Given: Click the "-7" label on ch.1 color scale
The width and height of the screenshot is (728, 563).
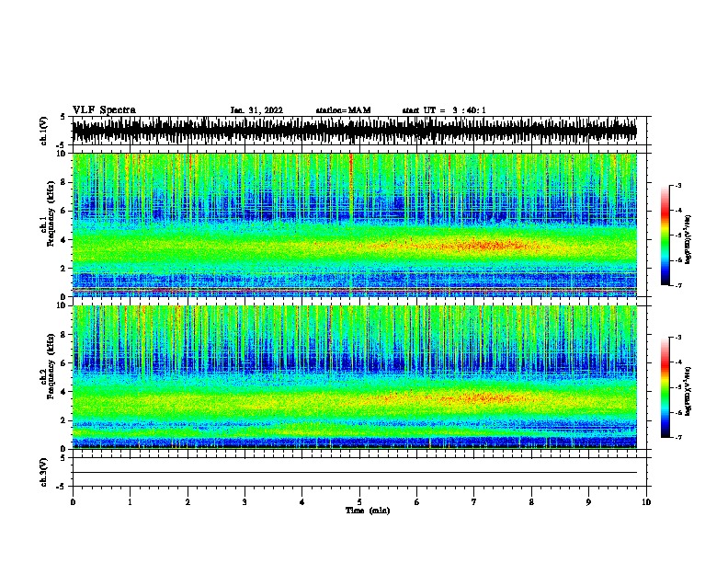Looking at the screenshot, I should click(678, 285).
